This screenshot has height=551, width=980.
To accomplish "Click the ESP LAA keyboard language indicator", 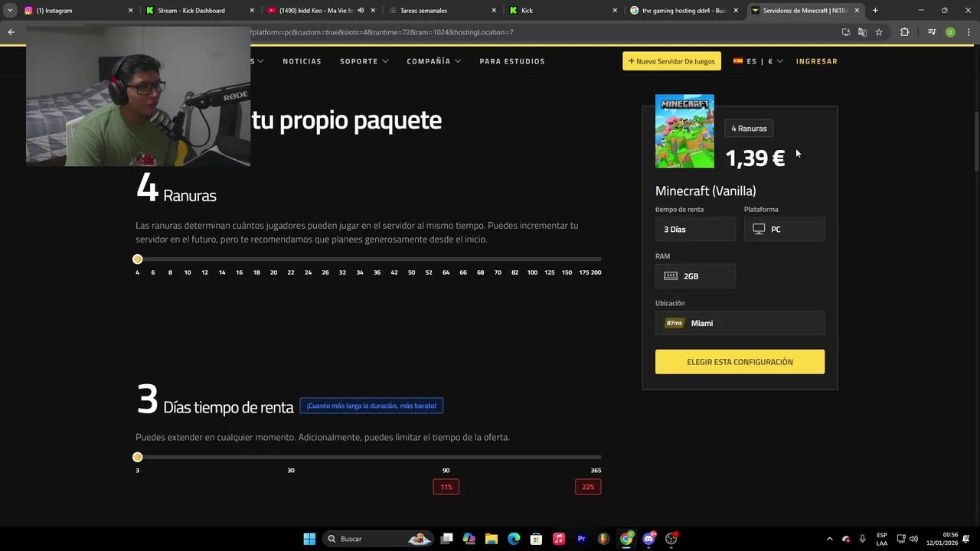I will 882,539.
